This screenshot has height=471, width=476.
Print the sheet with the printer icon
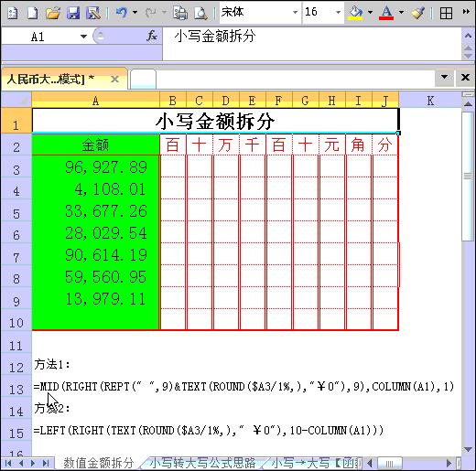pyautogui.click(x=180, y=13)
